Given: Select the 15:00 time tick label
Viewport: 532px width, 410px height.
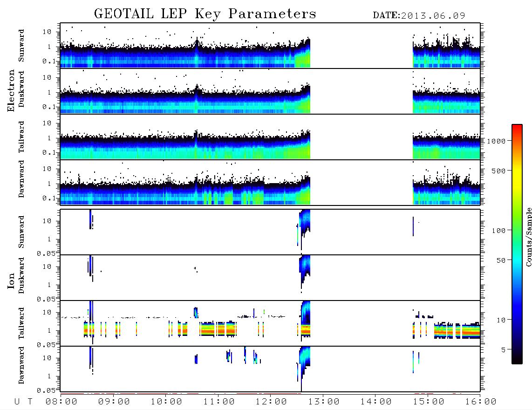Looking at the screenshot, I should (x=429, y=402).
